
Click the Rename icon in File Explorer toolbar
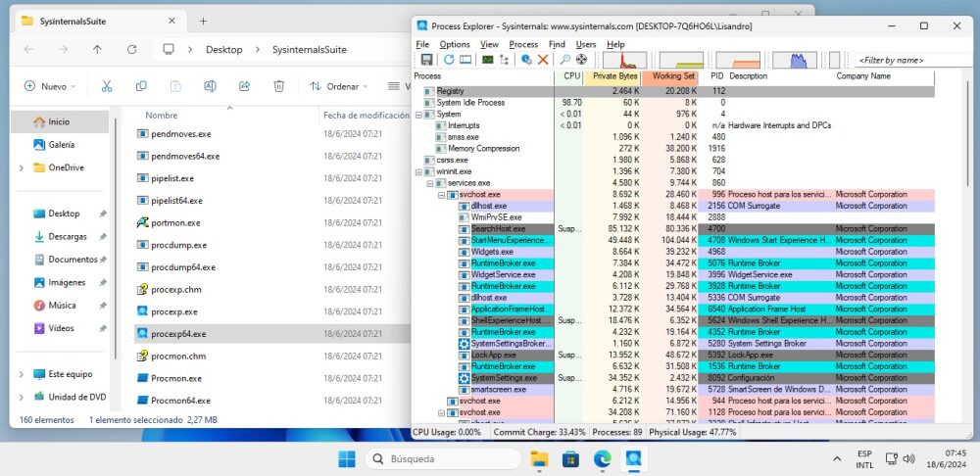(x=210, y=86)
